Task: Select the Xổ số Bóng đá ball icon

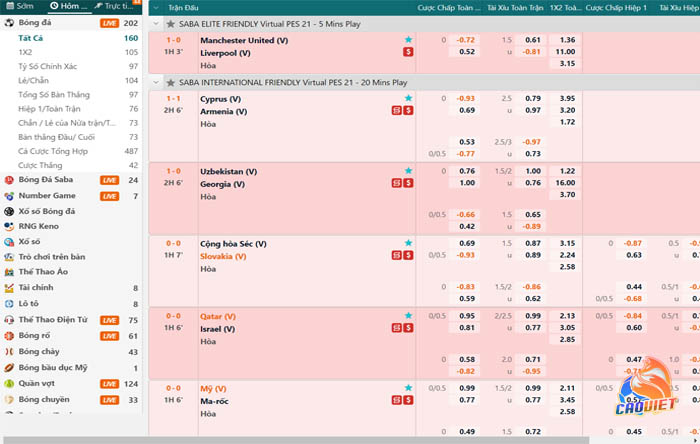Action: (x=9, y=212)
